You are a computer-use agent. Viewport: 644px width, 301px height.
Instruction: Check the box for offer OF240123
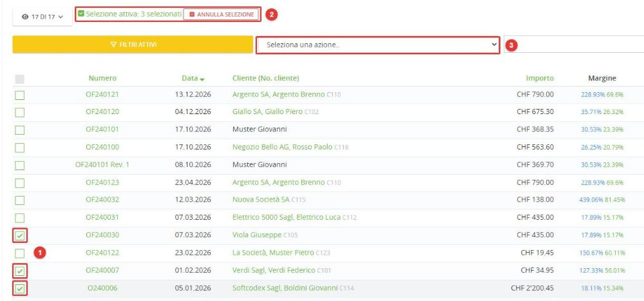(x=19, y=183)
